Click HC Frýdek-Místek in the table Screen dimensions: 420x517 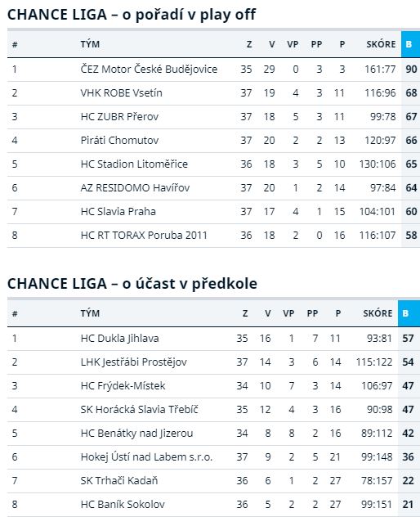tap(123, 386)
